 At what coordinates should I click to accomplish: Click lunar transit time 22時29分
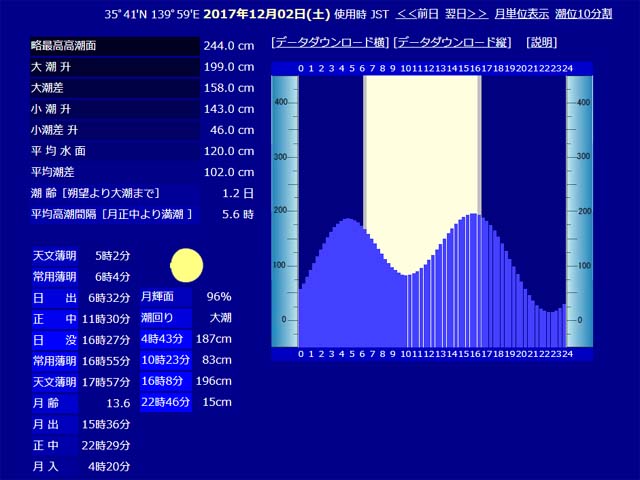point(106,446)
